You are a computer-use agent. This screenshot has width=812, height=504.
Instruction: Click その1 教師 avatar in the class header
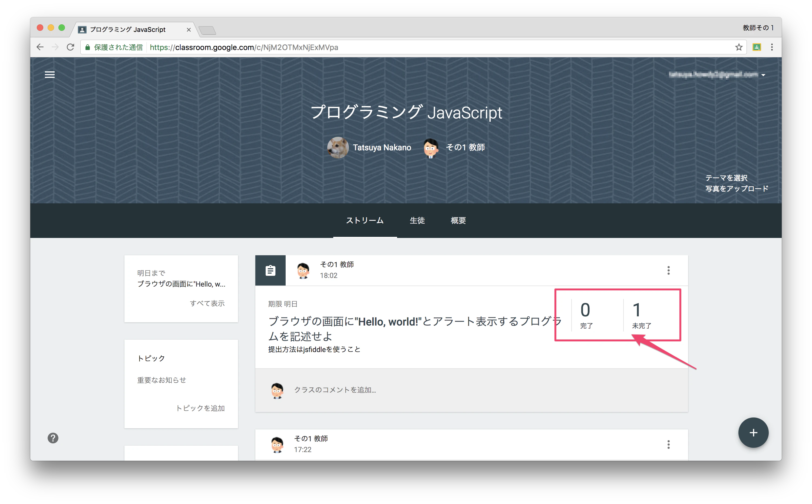coord(431,147)
